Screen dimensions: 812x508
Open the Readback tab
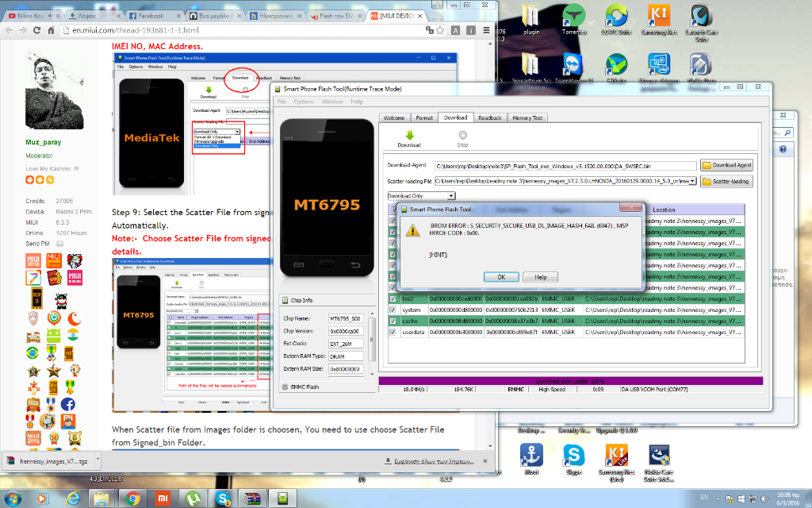point(490,117)
